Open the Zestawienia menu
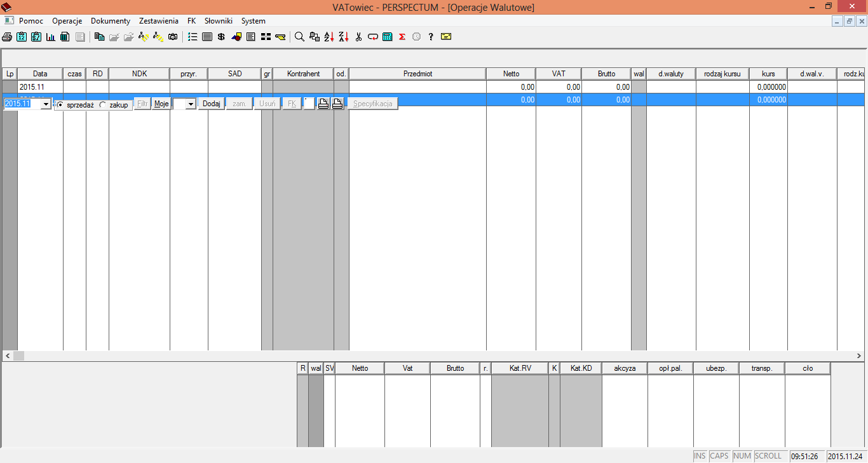This screenshot has width=868, height=463. pyautogui.click(x=158, y=21)
